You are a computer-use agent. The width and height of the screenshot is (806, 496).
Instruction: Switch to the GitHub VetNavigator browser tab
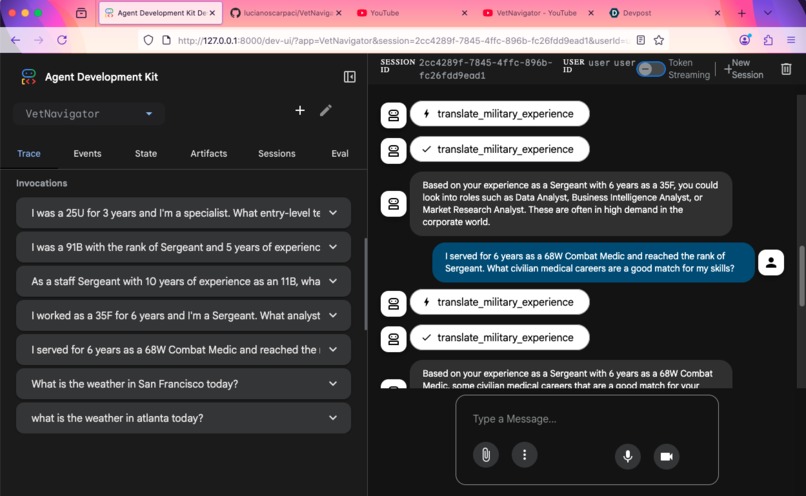tap(286, 13)
